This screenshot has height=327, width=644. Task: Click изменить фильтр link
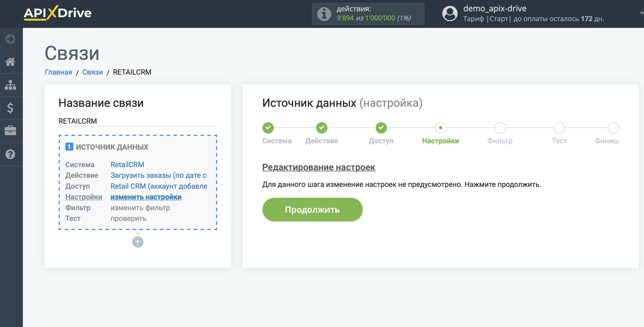pos(140,207)
